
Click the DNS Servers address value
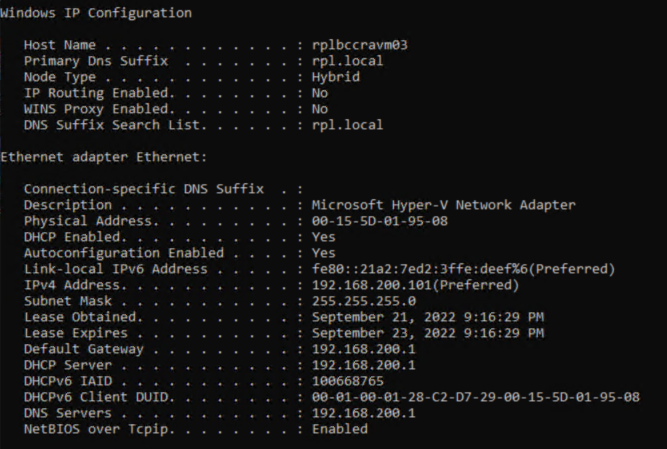[364, 414]
